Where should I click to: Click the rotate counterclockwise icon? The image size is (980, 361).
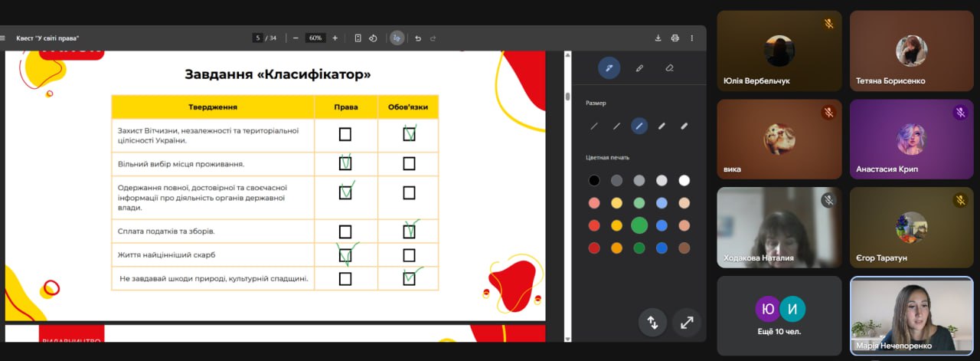click(373, 38)
